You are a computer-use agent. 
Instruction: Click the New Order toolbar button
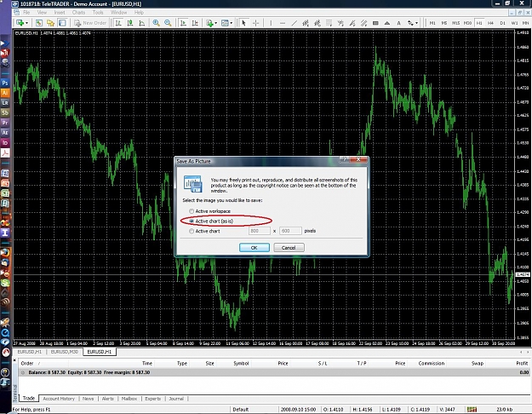[90, 23]
